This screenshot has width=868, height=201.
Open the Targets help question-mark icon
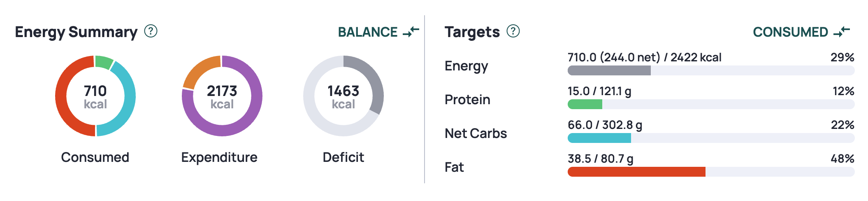click(513, 31)
